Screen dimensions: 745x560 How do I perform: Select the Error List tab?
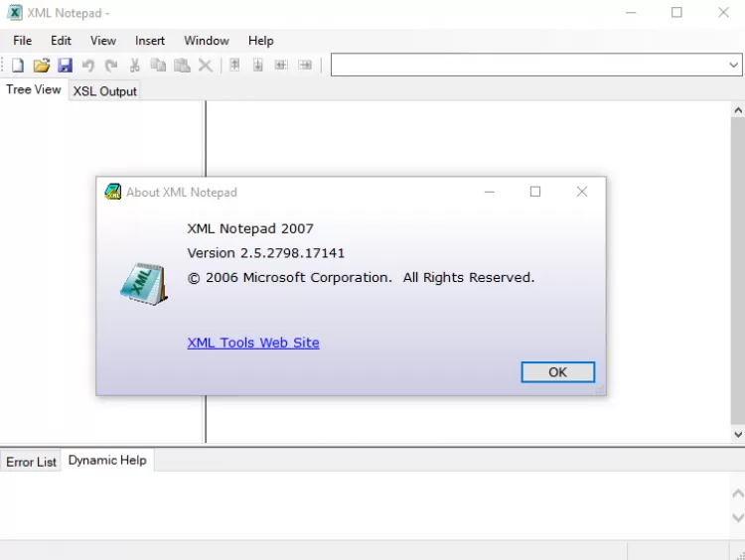[x=32, y=462]
